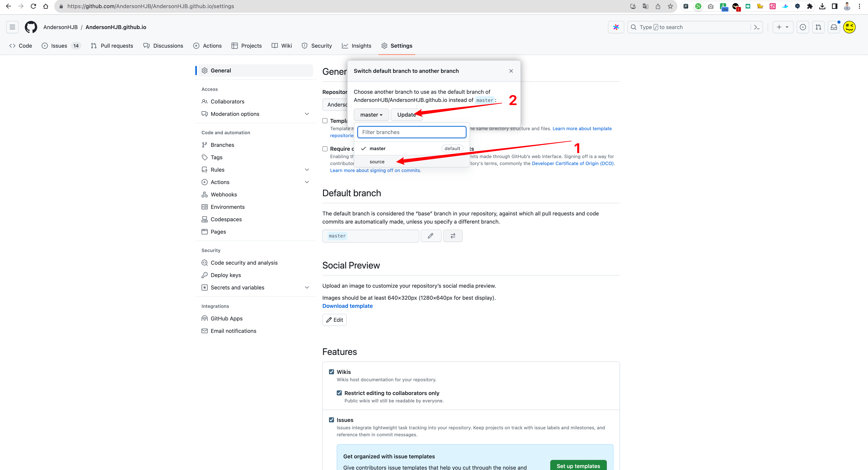Image resolution: width=868 pixels, height=470 pixels.
Task: Switch to the Wiki tab
Action: [x=282, y=46]
